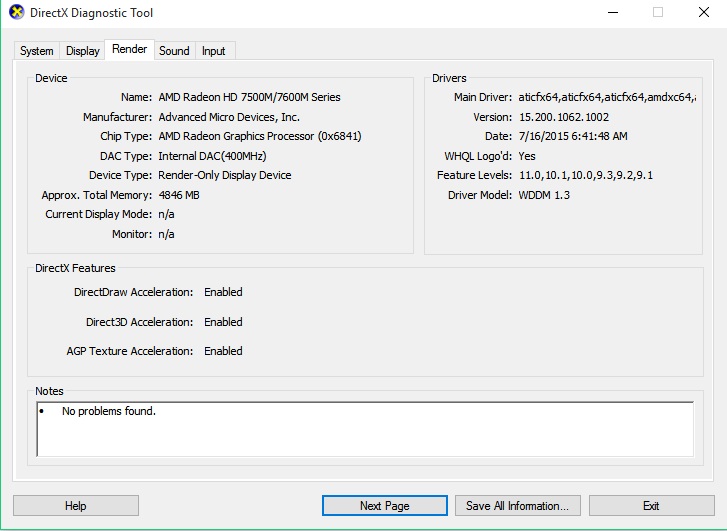Click the 'WHQL Logo'd:' label
The image size is (727, 531).
478,156
